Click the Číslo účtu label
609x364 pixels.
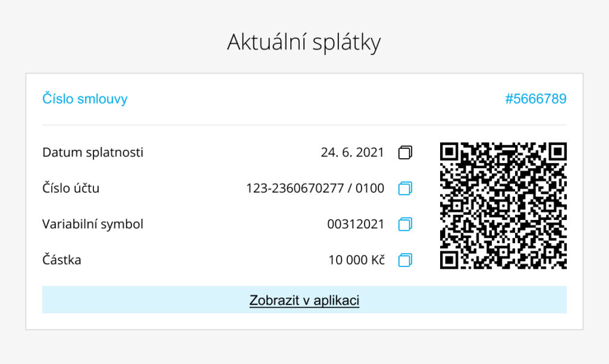coord(71,189)
